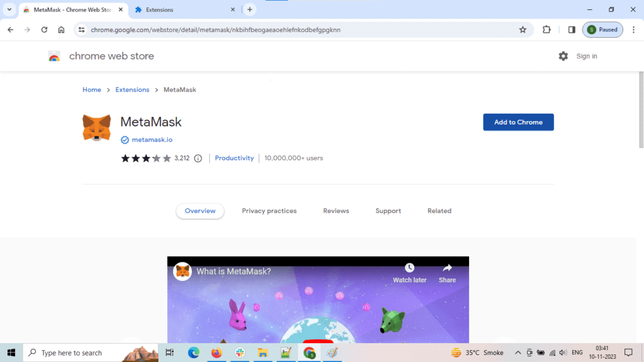
Task: Click the Paused profile button
Action: (602, 30)
